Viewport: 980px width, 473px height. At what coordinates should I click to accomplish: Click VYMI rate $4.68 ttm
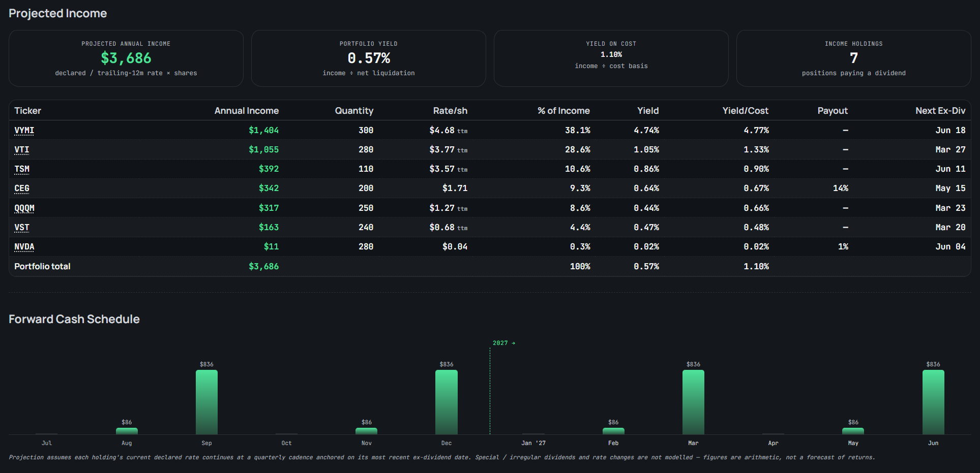coord(448,130)
